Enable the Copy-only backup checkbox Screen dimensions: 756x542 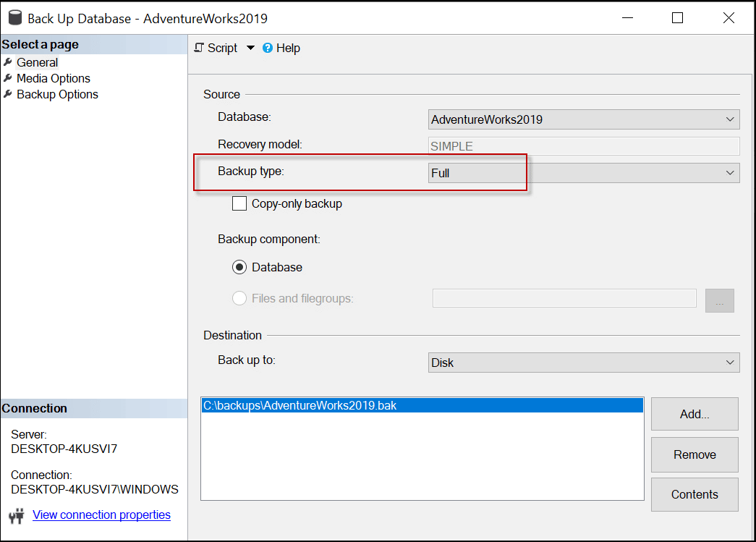(x=239, y=203)
